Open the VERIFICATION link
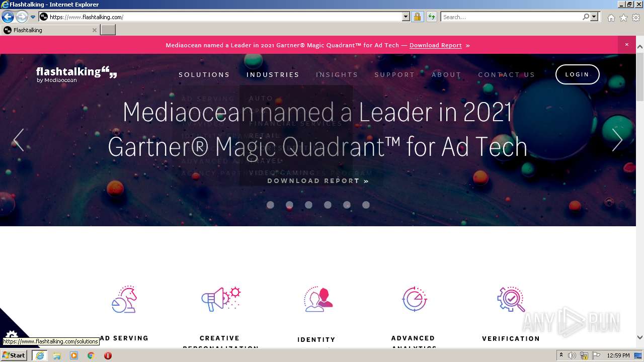The width and height of the screenshot is (644, 362). click(511, 339)
